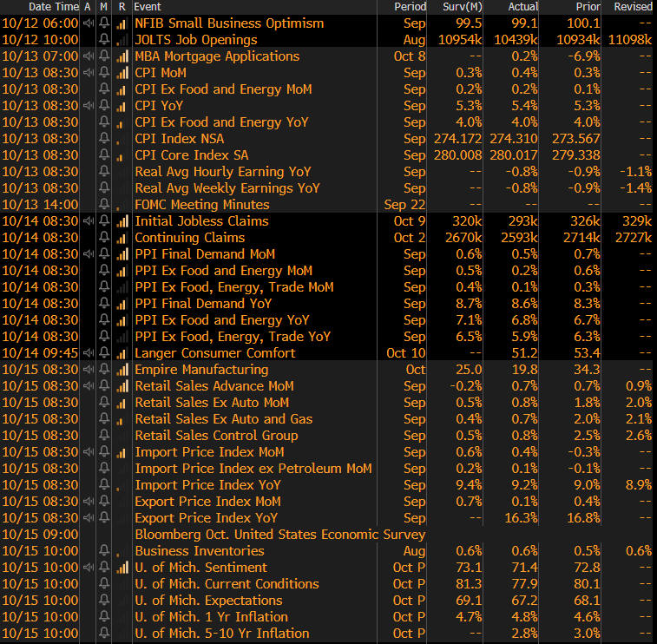Click speaker icon on Initial Jobless Claims row

pos(88,221)
